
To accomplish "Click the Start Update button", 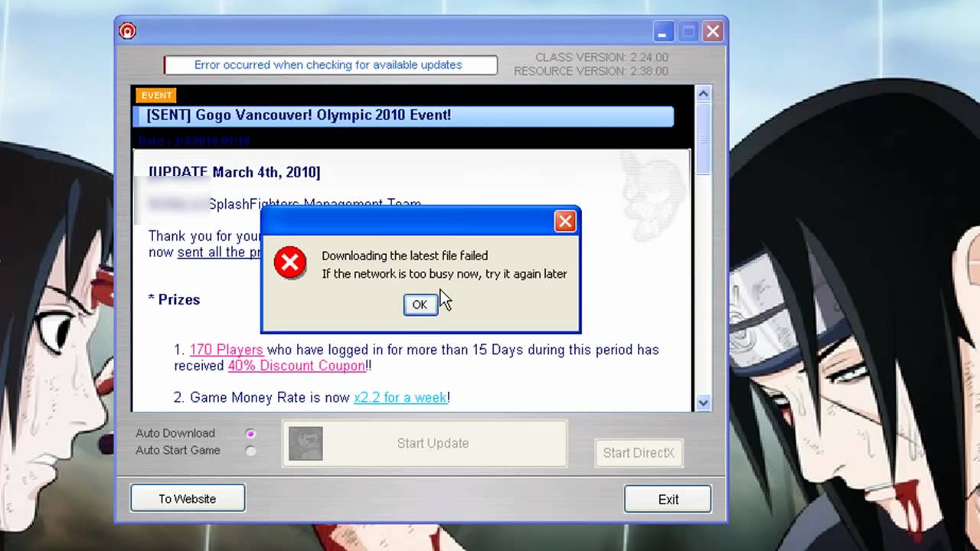I will click(x=425, y=443).
